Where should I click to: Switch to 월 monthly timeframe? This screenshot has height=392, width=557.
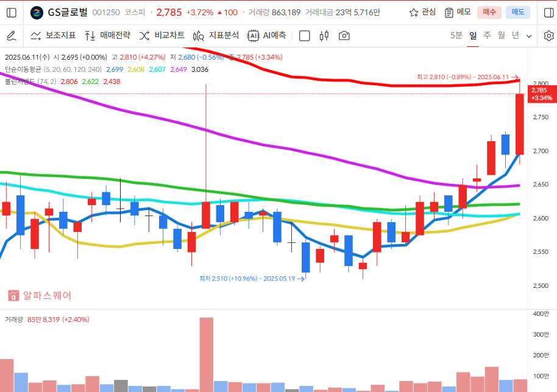pyautogui.click(x=501, y=35)
